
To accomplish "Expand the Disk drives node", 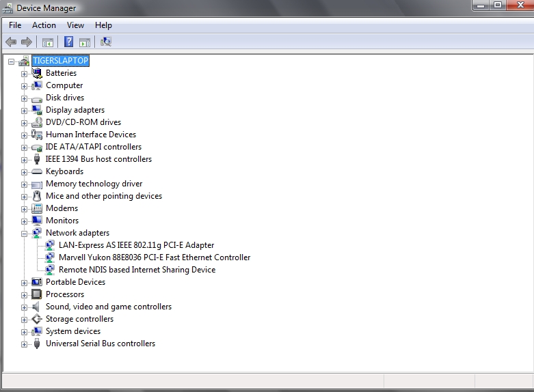I will point(24,98).
